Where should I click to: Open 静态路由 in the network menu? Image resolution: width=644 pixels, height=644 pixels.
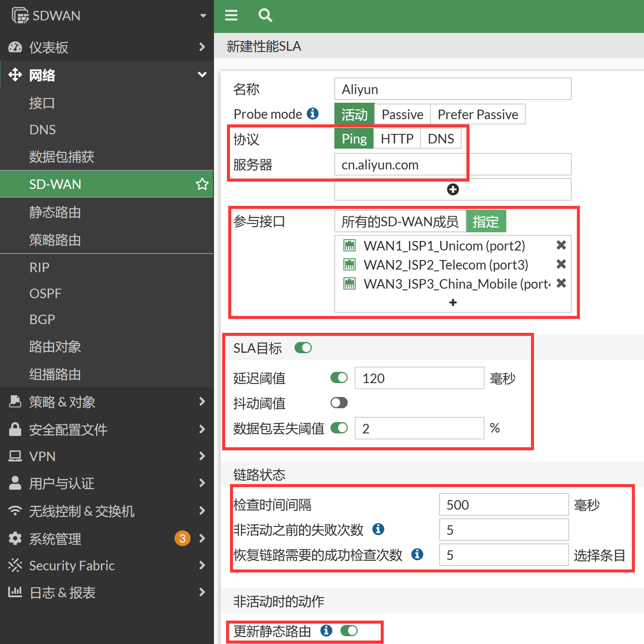pos(55,212)
